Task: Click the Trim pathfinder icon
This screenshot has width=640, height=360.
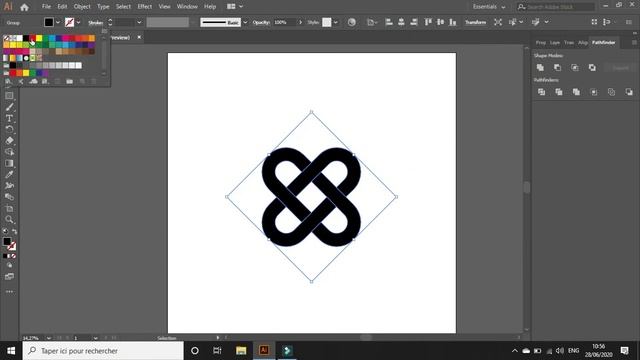Action: [x=559, y=92]
